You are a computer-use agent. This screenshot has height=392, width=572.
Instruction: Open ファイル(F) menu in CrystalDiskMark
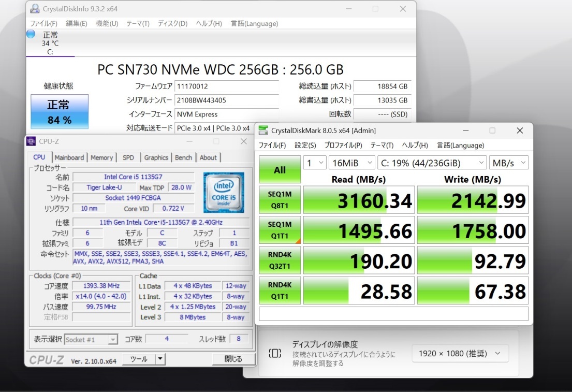click(272, 146)
